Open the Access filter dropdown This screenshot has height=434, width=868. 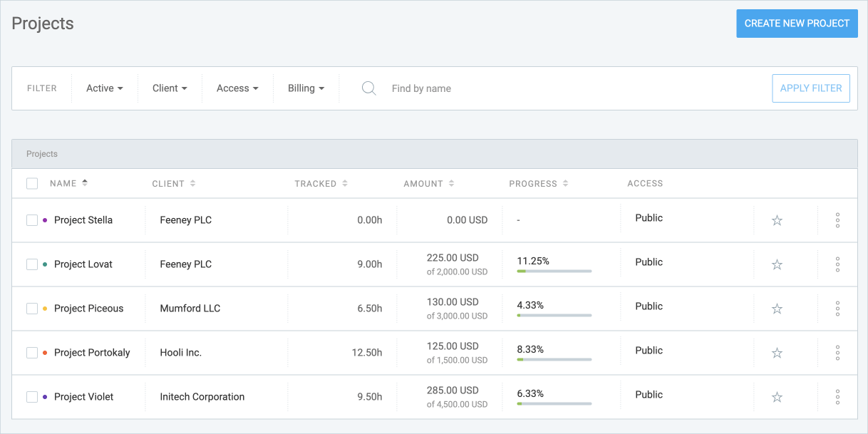point(237,88)
